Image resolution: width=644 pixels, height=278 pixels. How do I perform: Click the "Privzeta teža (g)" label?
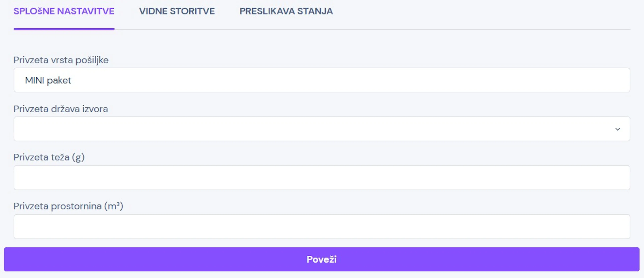click(x=49, y=157)
